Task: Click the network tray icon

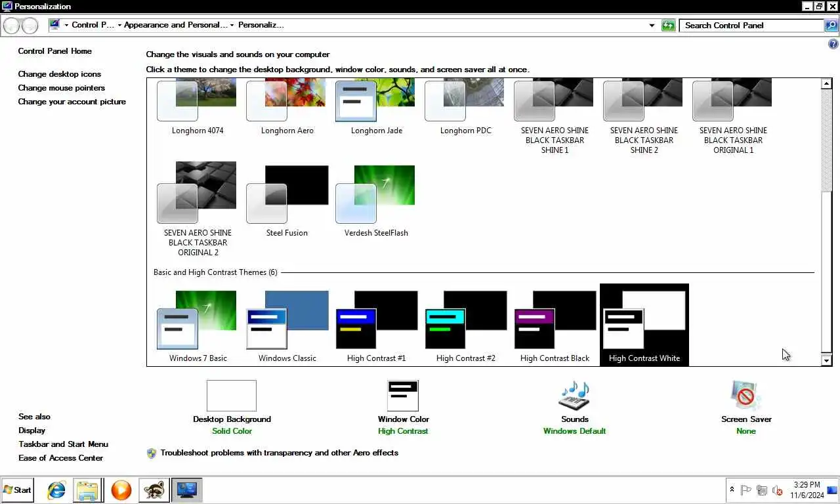Action: click(762, 490)
